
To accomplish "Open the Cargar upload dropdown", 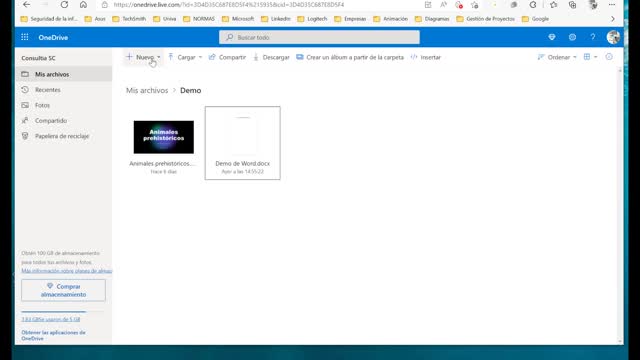I will [185, 57].
